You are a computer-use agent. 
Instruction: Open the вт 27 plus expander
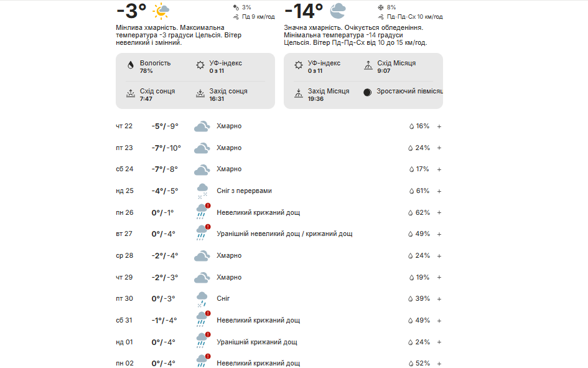tap(439, 234)
